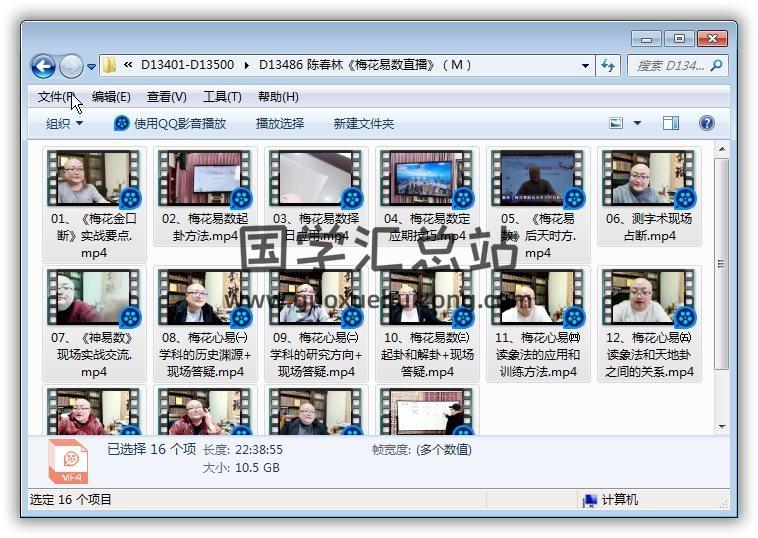Maximize the Explorer window
This screenshot has height=538, width=758.
pyautogui.click(x=679, y=38)
